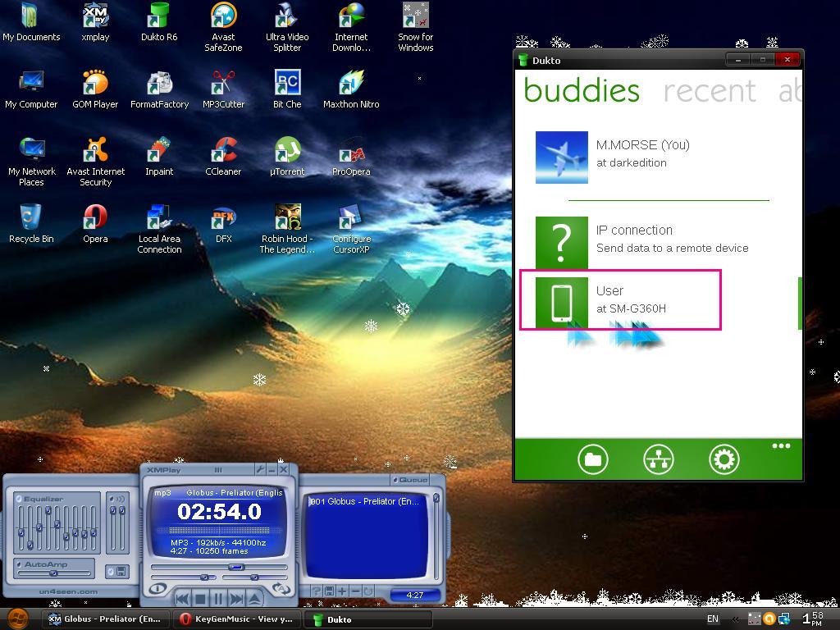
Task: Toggle the loop/auto-advance arrows in XMPlay
Action: [281, 588]
